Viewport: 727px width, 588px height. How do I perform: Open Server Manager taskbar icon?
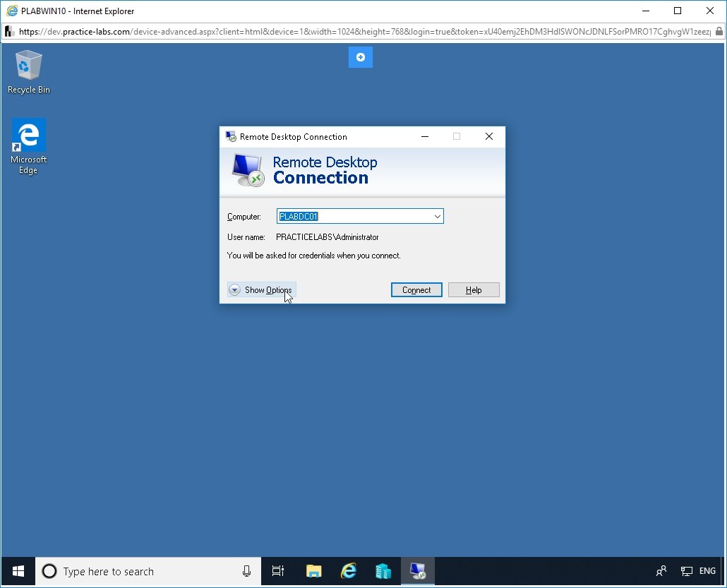[x=383, y=571]
